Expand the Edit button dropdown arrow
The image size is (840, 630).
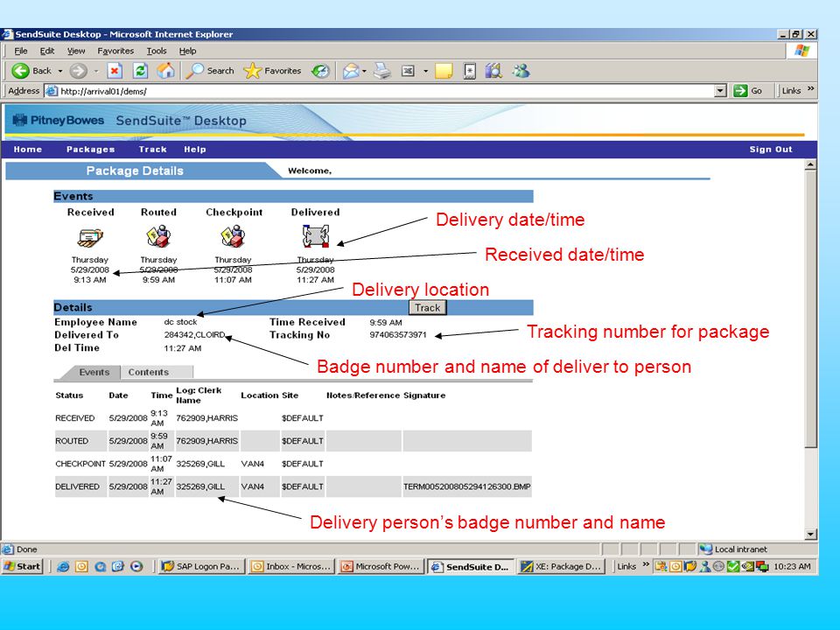426,71
